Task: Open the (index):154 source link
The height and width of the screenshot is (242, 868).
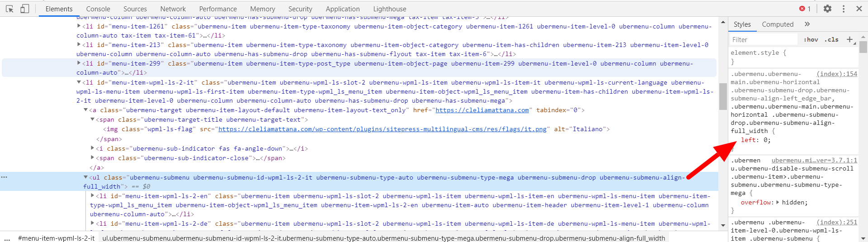Action: (x=837, y=74)
